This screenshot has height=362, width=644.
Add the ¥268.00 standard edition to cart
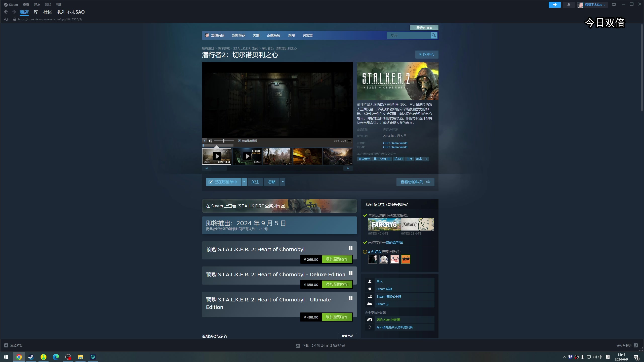click(x=337, y=259)
